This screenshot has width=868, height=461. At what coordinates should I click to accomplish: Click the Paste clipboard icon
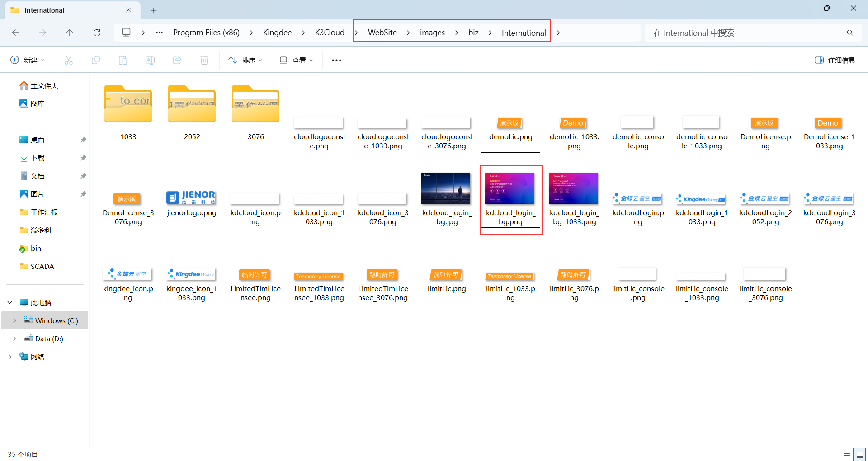(123, 60)
